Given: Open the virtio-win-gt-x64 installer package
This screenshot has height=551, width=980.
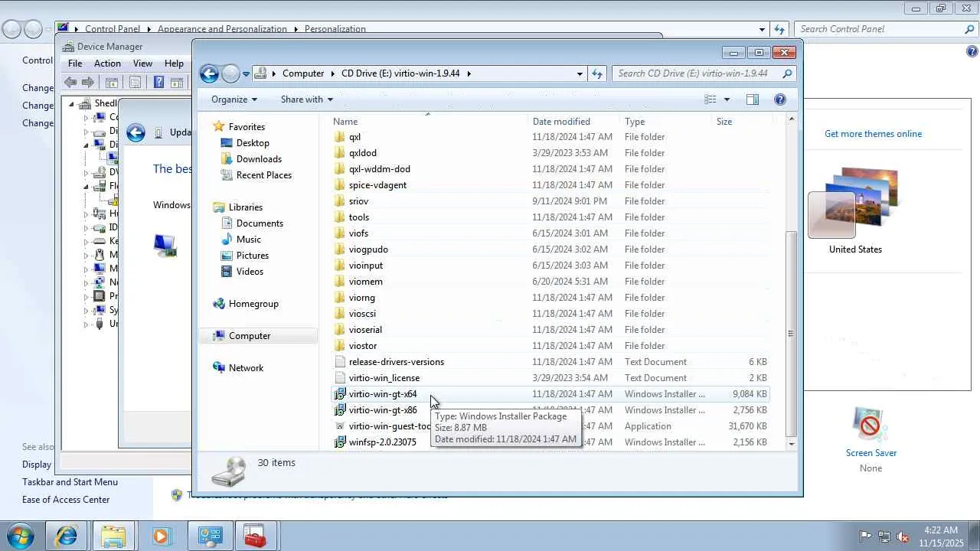Looking at the screenshot, I should (x=383, y=394).
